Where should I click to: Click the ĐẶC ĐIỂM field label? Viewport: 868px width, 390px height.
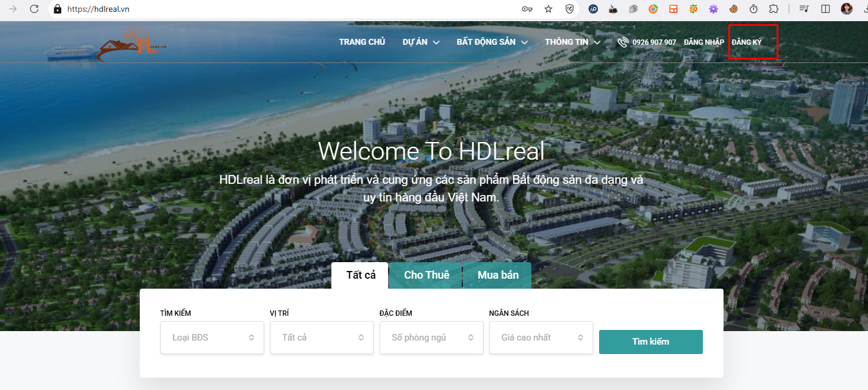click(396, 313)
